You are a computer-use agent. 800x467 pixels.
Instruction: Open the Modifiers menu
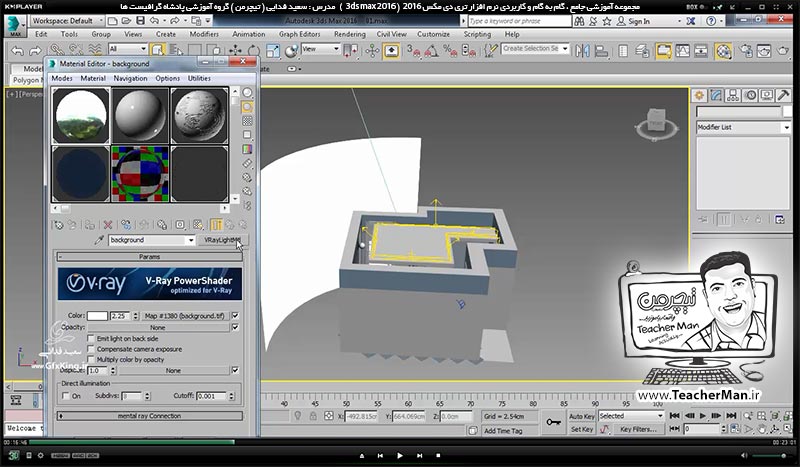point(204,34)
